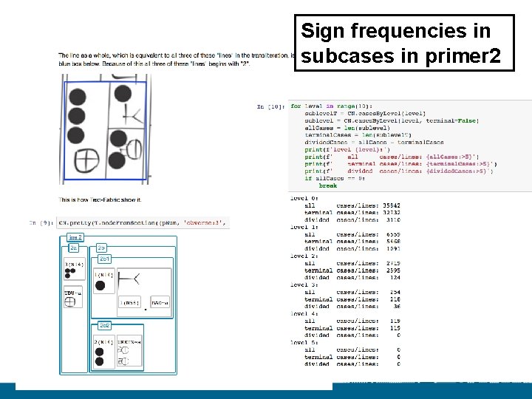
Task: Click the 'break' keyword in the code
Action: coord(328,185)
